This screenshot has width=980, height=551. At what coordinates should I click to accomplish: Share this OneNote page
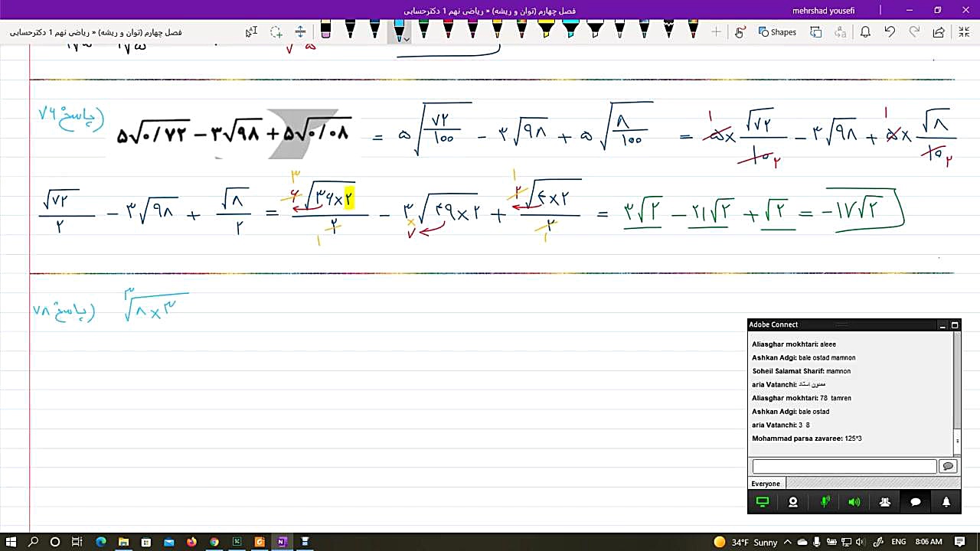coord(939,32)
